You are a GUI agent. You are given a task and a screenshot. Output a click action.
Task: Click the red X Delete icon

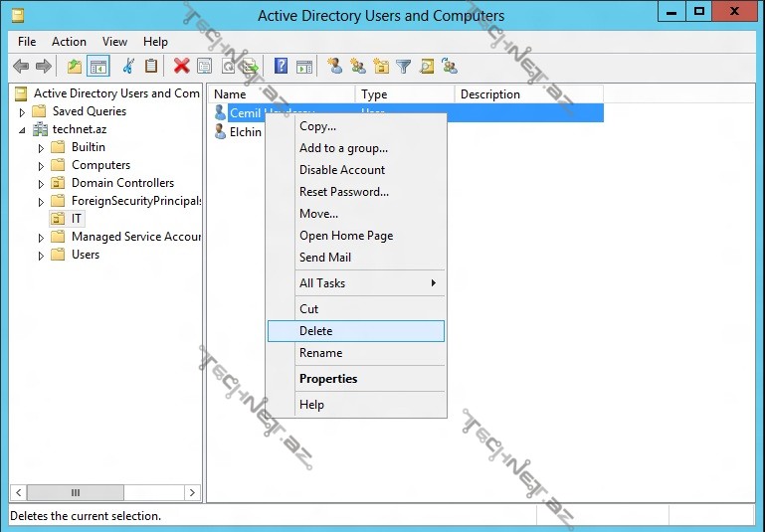[181, 66]
